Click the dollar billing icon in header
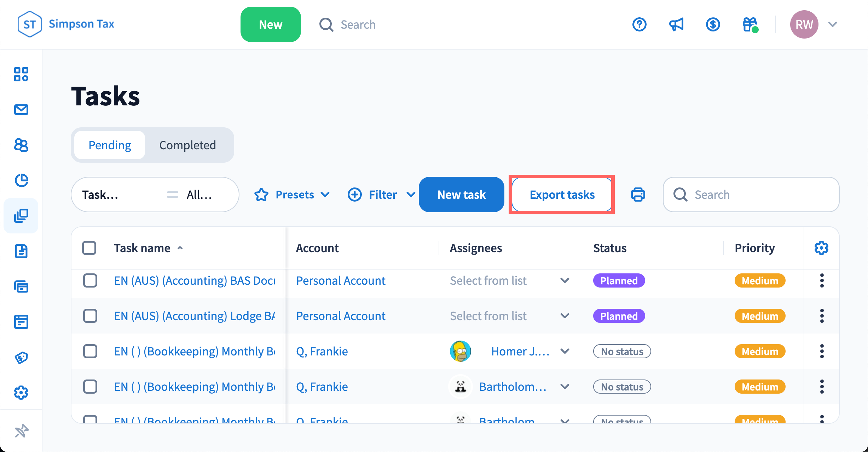 pos(713,24)
